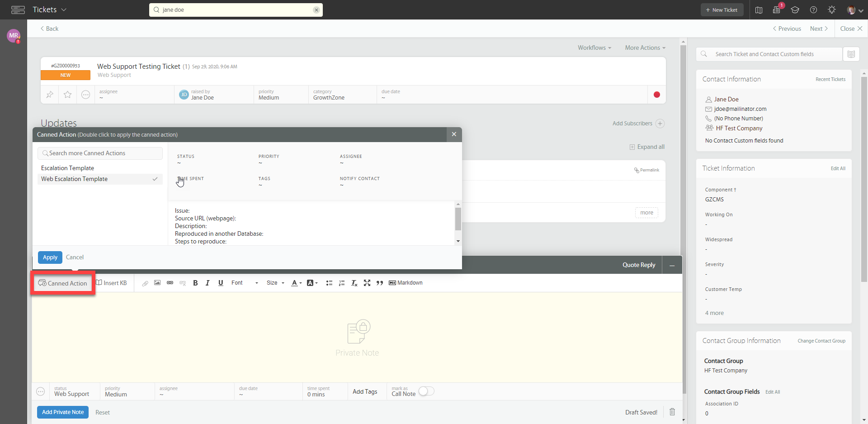Discard the draft with trash icon
This screenshot has width=868, height=424.
point(672,412)
